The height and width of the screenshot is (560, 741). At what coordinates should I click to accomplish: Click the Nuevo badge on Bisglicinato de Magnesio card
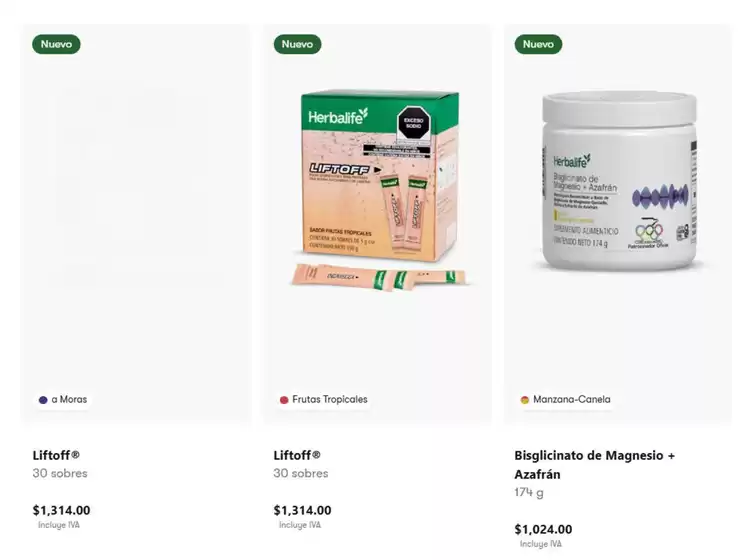click(x=538, y=44)
